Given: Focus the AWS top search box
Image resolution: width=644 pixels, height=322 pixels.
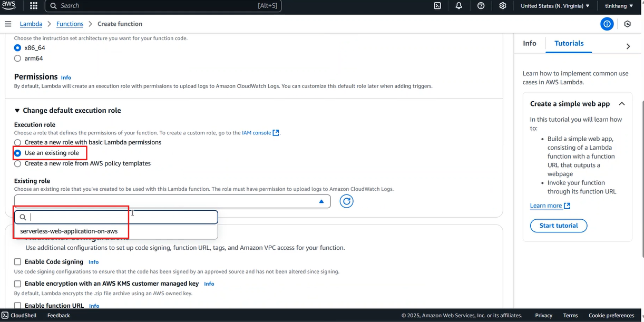Looking at the screenshot, I should (163, 6).
